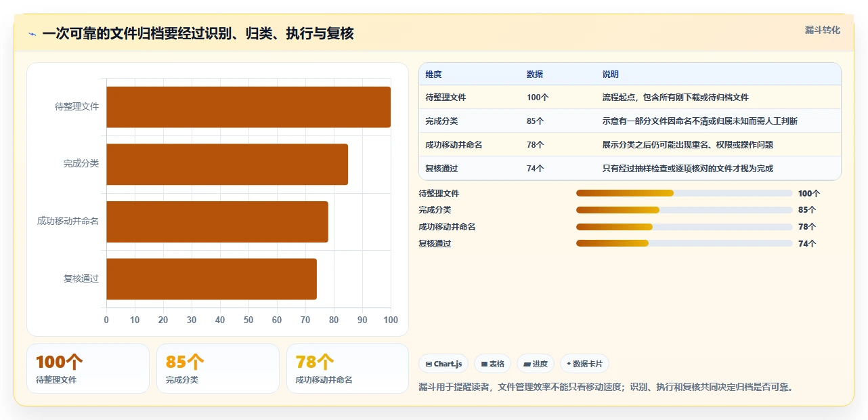Click the 74个 cell in the table
This screenshot has width=868, height=420.
click(536, 169)
